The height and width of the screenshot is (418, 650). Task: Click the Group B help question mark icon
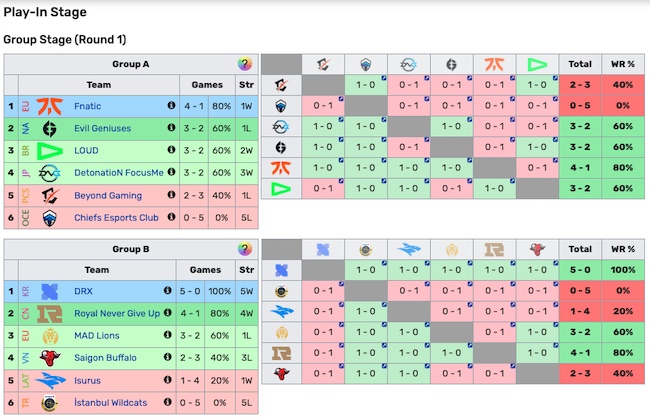[245, 249]
